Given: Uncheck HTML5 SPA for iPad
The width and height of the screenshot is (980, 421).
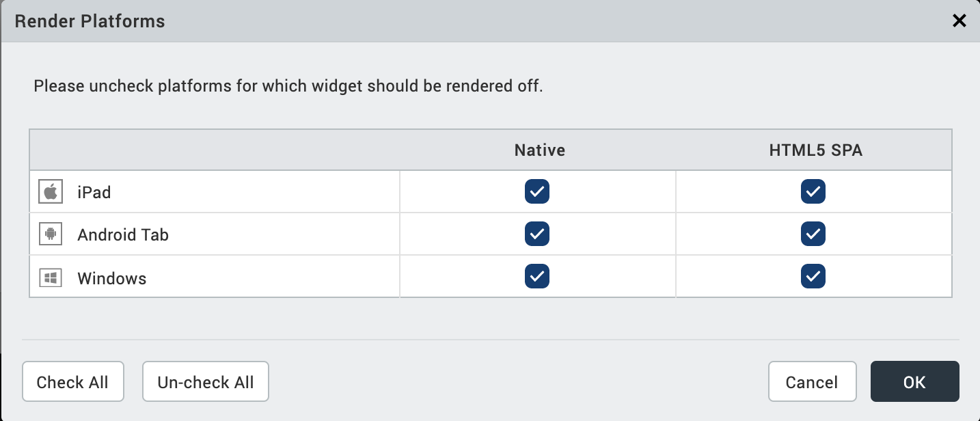Looking at the screenshot, I should [813, 192].
